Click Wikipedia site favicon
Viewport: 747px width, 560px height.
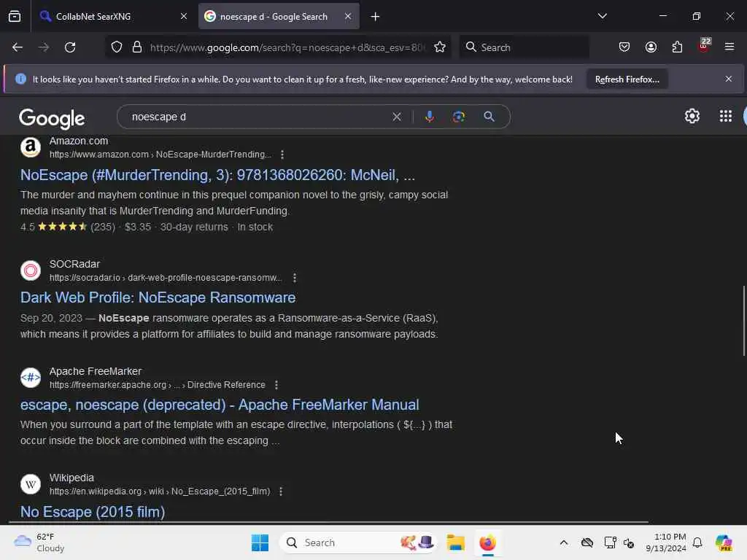pyautogui.click(x=31, y=484)
